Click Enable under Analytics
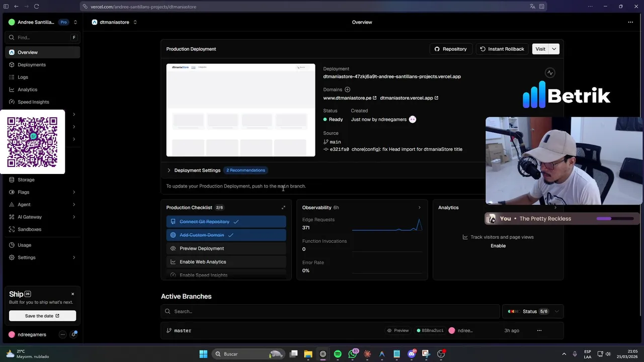 click(x=498, y=246)
